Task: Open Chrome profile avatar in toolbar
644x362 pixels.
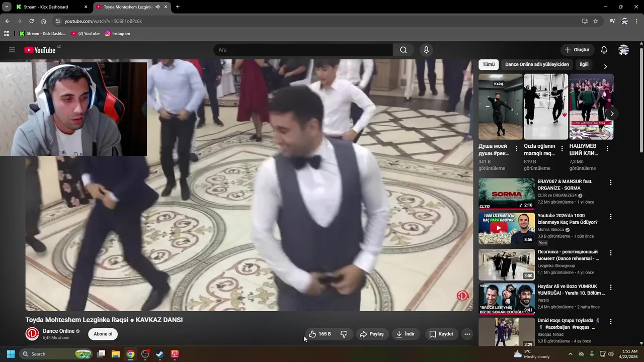Action: coord(624,21)
